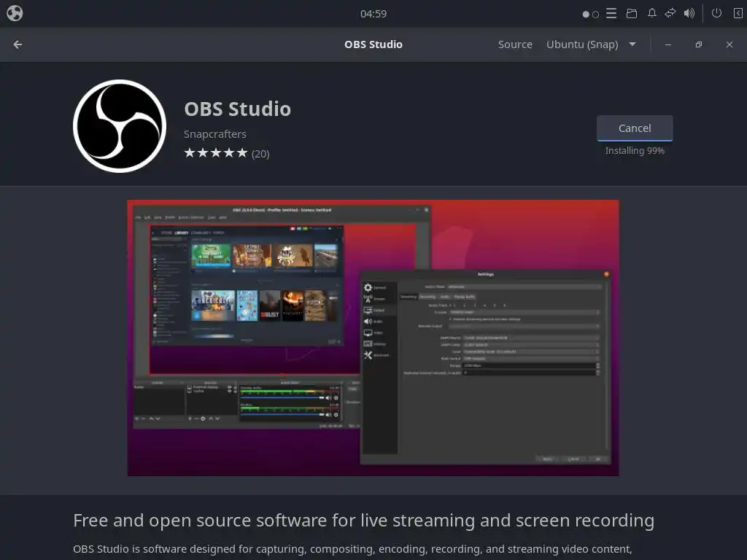Image resolution: width=747 pixels, height=560 pixels.
Task: Click the large "OBS Studio" app name
Action: 237,109
